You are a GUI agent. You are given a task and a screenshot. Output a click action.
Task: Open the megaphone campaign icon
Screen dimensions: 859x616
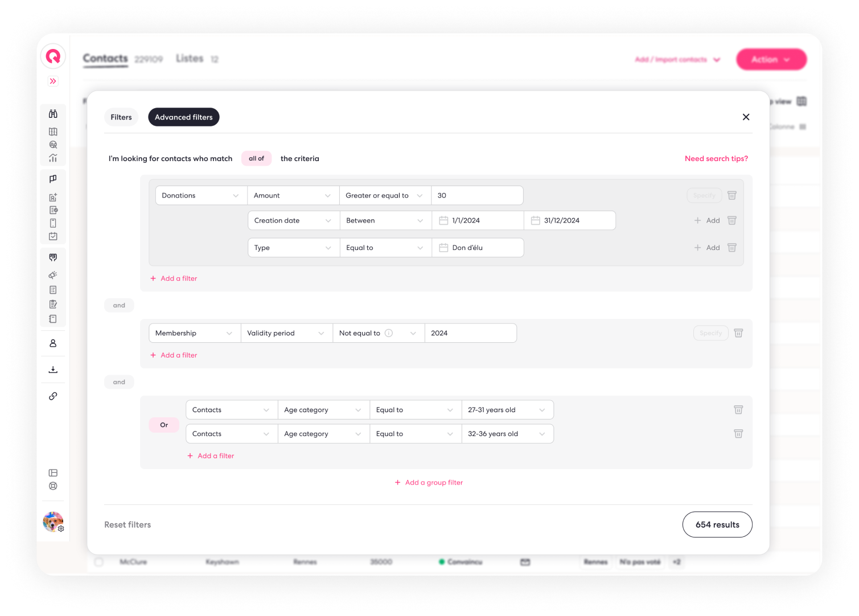53,275
